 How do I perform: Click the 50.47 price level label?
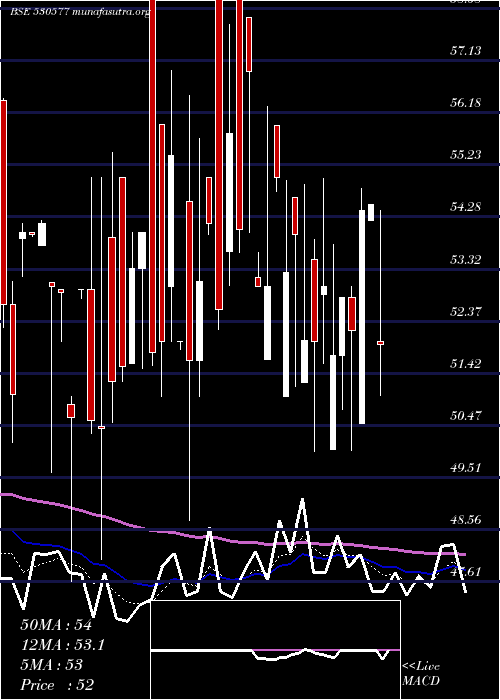tap(466, 416)
